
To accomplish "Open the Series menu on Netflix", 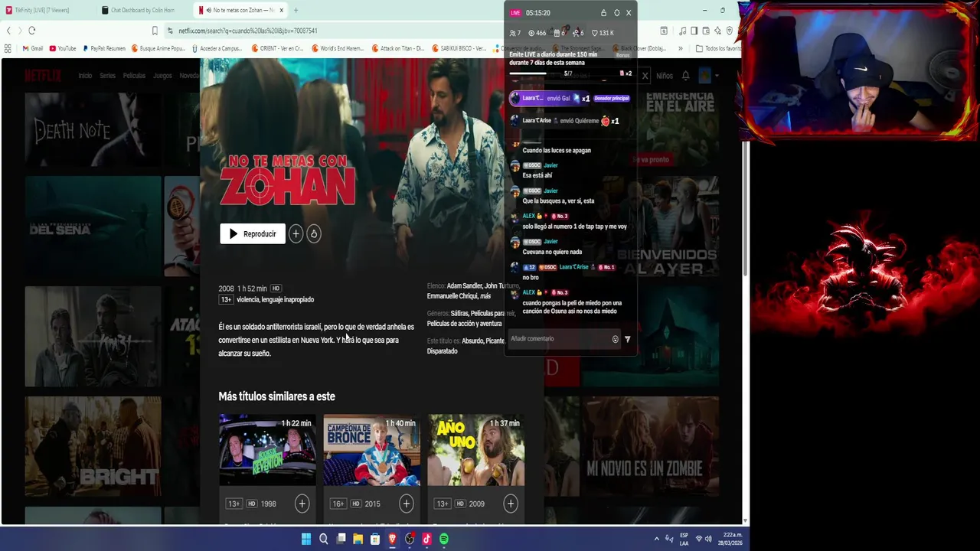I will coord(107,76).
